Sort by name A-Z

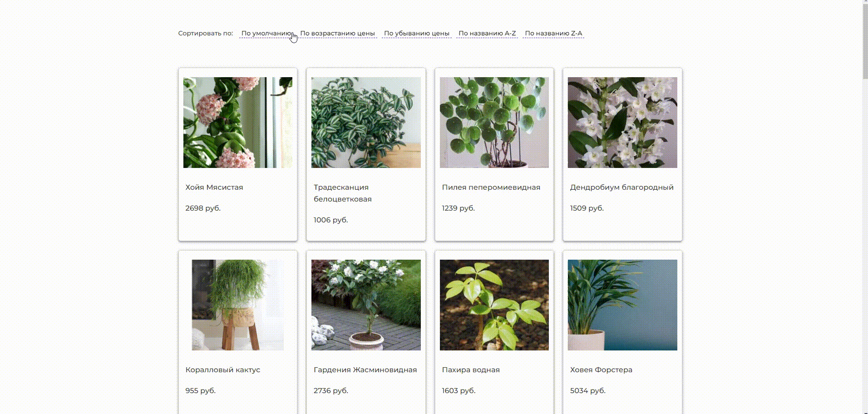tap(487, 33)
